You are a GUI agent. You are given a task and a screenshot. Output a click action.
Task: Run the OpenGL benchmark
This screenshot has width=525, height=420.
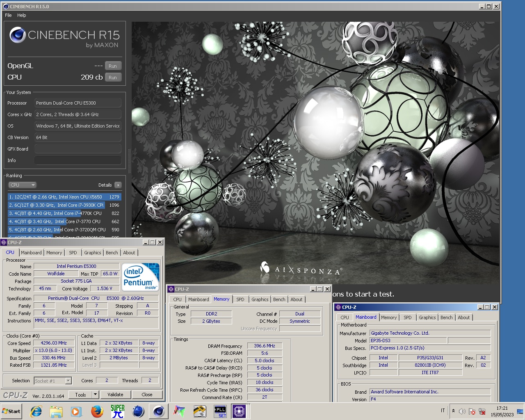click(x=113, y=66)
